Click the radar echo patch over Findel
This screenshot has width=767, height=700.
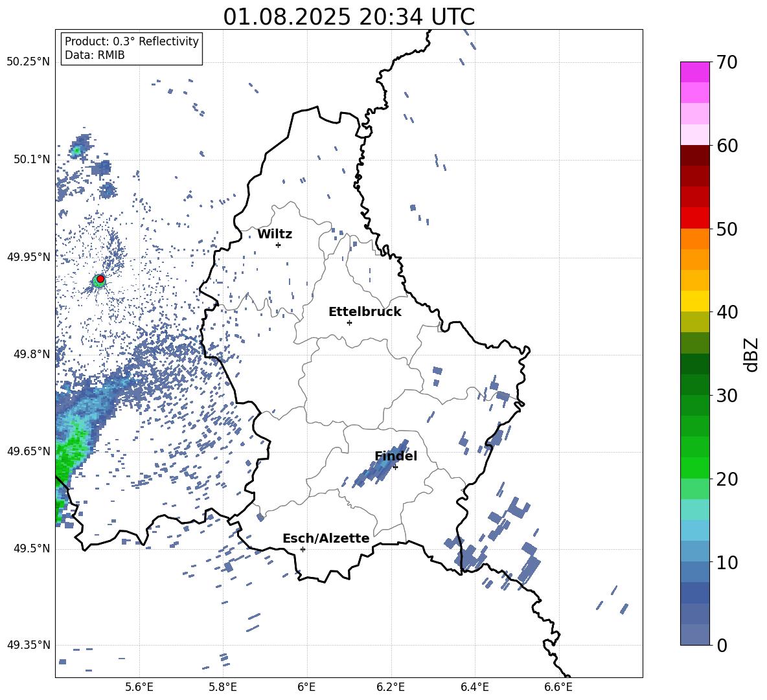click(x=380, y=464)
